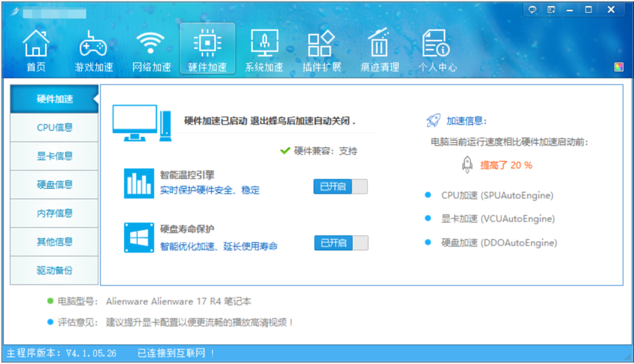Viewport: 634px width, 364px height.
Task: Open 硬盘信息 in sidebar
Action: click(54, 185)
